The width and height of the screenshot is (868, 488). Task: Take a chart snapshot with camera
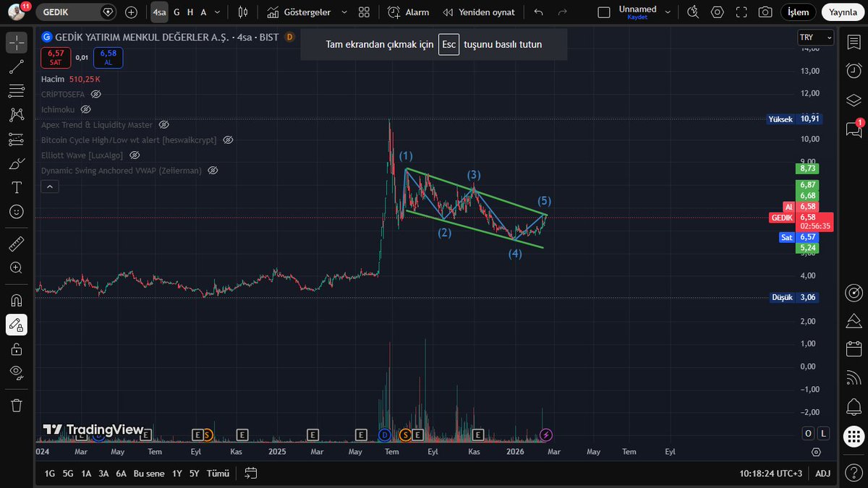[x=765, y=12]
